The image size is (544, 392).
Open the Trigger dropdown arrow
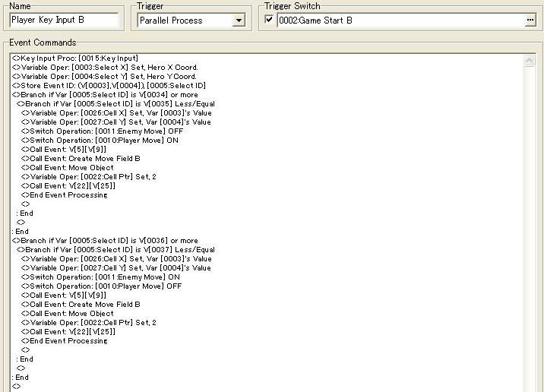pyautogui.click(x=239, y=21)
